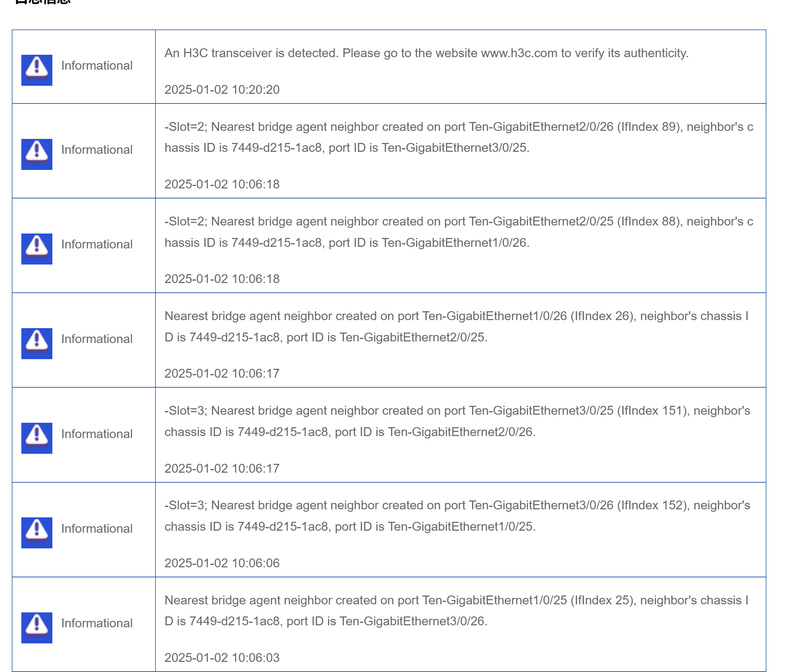Click Informational label in last log row
The image size is (785, 672).
(x=97, y=623)
